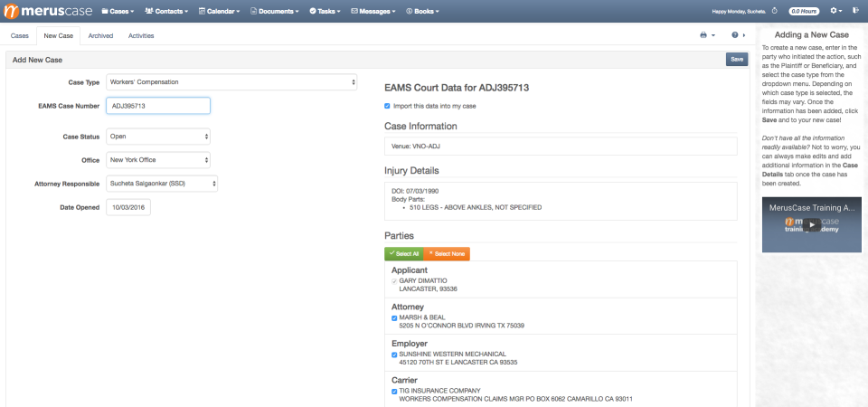
Task: Toggle the MARSH & BEAL attorney checkbox
Action: pos(394,317)
